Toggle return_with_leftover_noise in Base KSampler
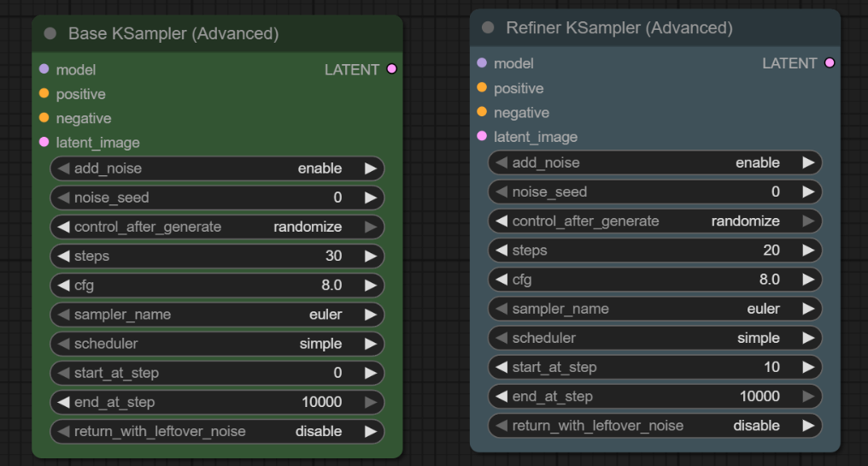The width and height of the screenshot is (868, 466). 217,432
